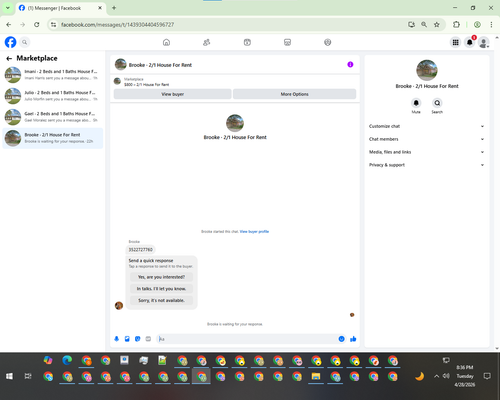500x400 pixels.
Task: Search in conversation magnifier icon
Action: 437,103
